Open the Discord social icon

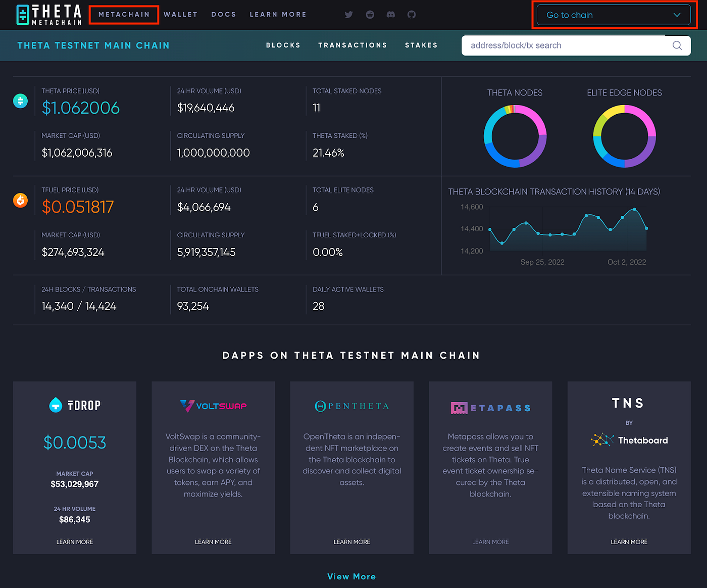391,15
